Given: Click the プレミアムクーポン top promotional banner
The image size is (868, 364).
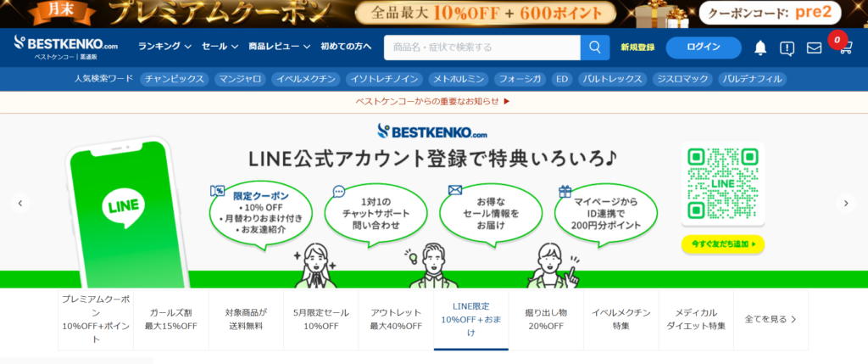Looking at the screenshot, I should 434,14.
